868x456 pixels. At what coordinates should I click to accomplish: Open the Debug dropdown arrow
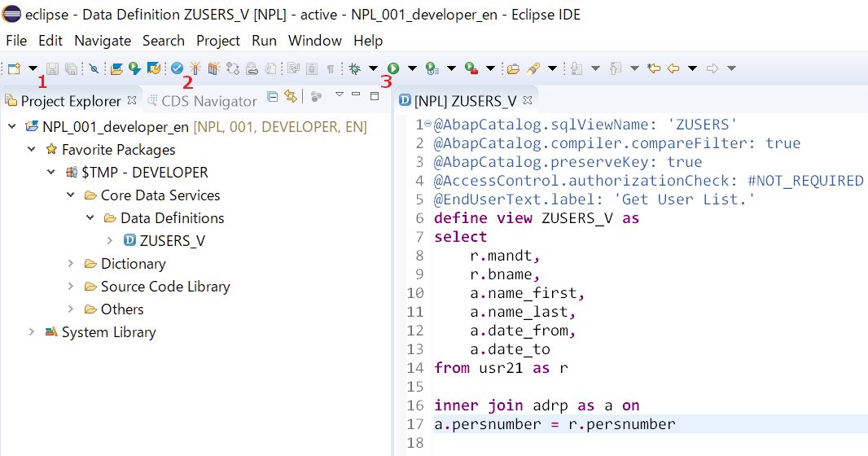pyautogui.click(x=373, y=68)
